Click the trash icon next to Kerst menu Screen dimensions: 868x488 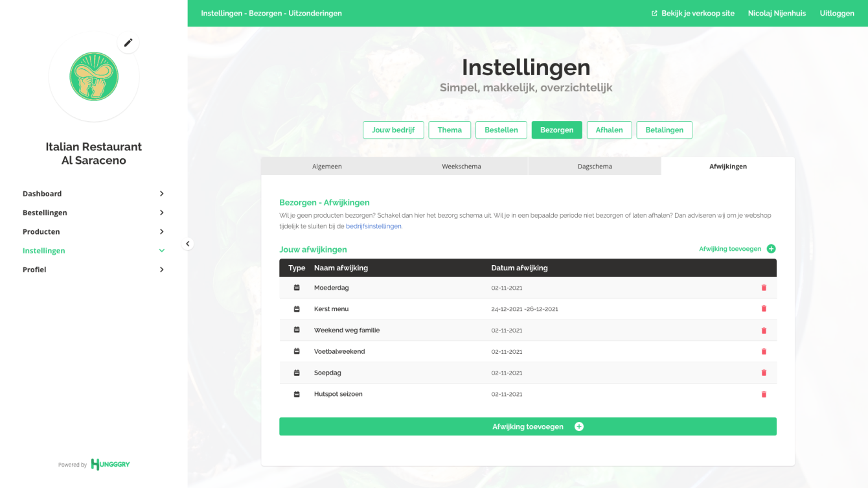764,308
